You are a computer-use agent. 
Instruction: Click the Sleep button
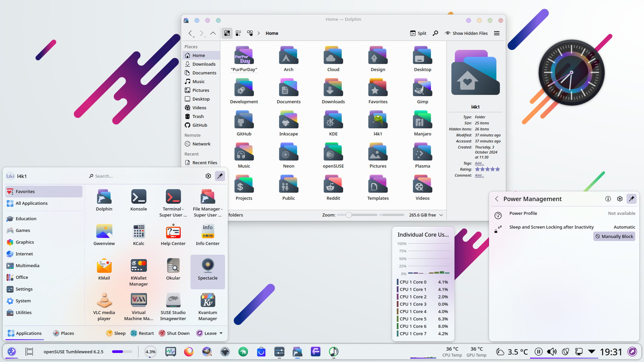pyautogui.click(x=116, y=333)
